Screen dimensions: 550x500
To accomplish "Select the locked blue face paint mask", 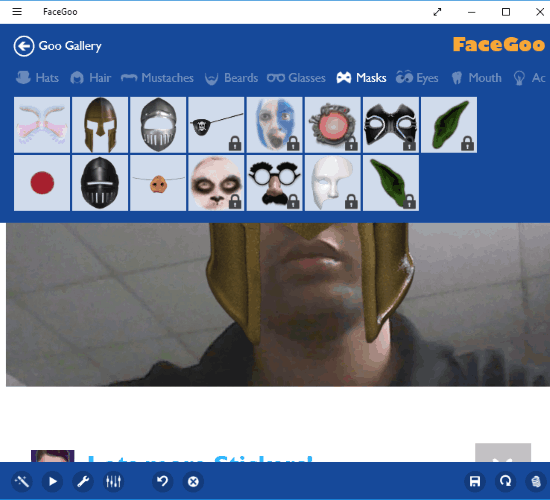I will pos(275,125).
